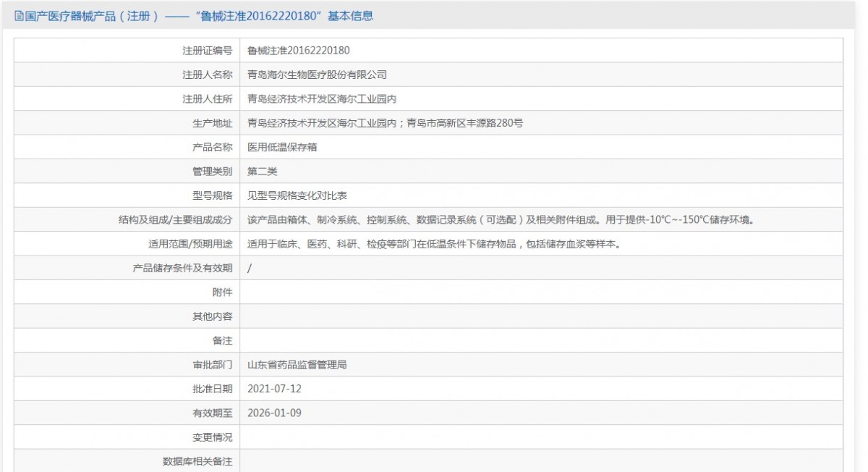This screenshot has height=472, width=868.
Task: Click the 备注 label
Action: [223, 340]
